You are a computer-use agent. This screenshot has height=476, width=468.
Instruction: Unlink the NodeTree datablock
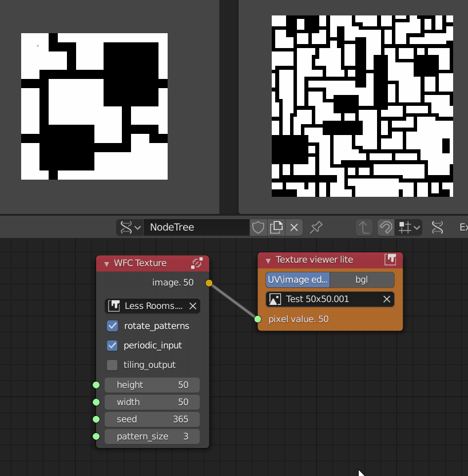pos(294,227)
